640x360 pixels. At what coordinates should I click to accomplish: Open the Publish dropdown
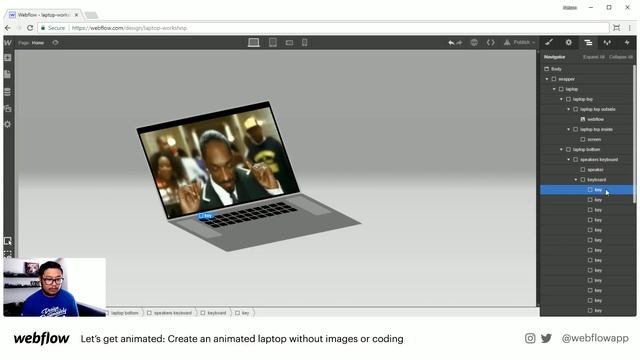pyautogui.click(x=519, y=42)
